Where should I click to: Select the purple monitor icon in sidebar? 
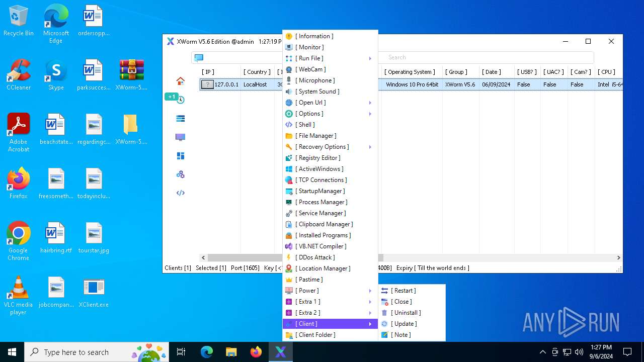coord(181,137)
